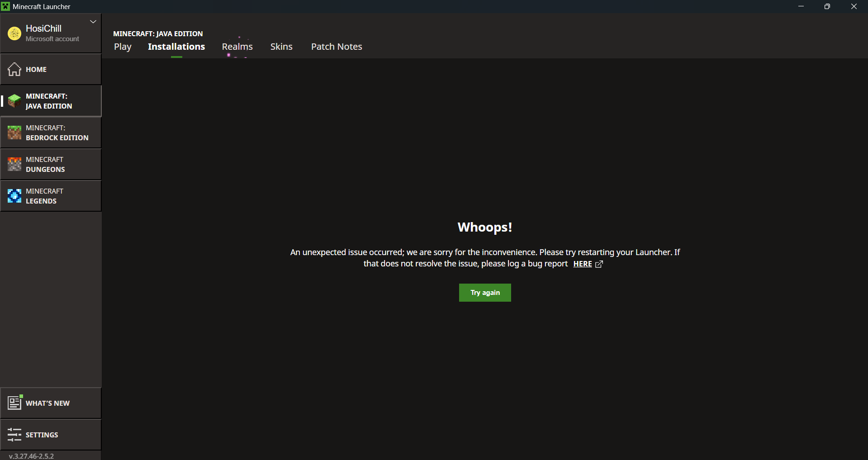Image resolution: width=868 pixels, height=460 pixels.
Task: Click the What's New newspaper icon
Action: [15, 402]
